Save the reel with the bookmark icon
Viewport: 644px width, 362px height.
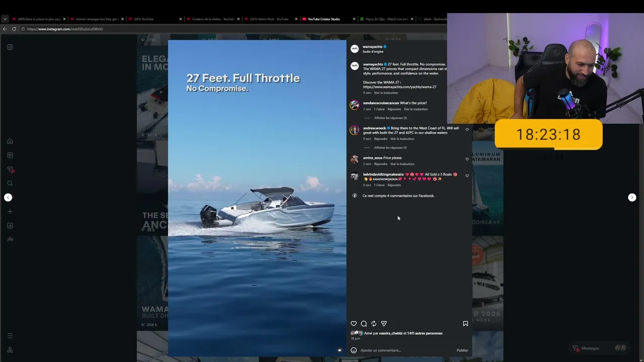pos(465,324)
